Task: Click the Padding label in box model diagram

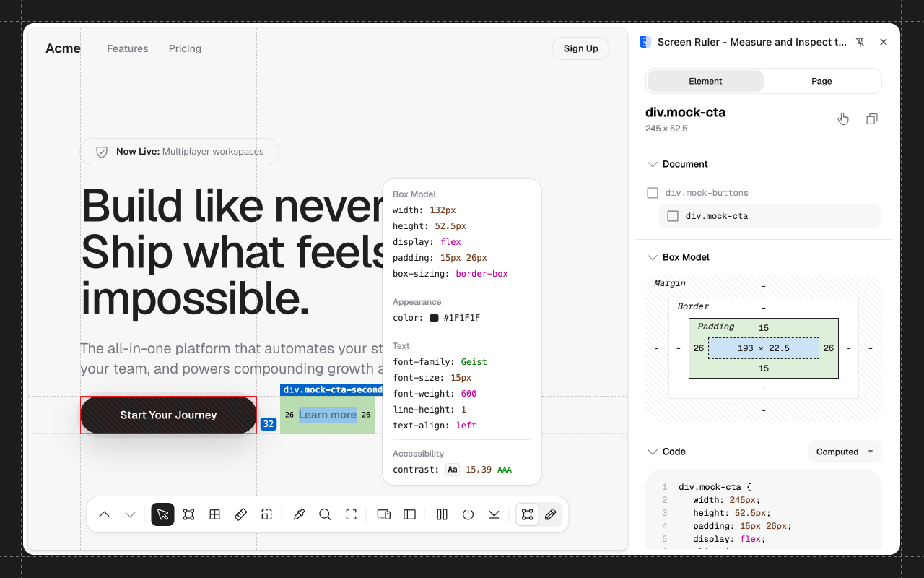Action: point(716,327)
